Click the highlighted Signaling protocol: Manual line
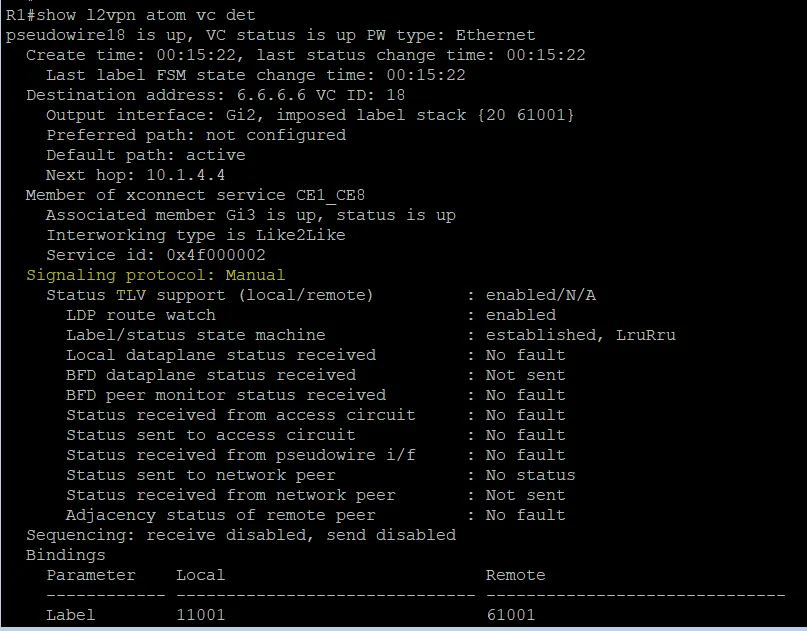 (x=155, y=275)
